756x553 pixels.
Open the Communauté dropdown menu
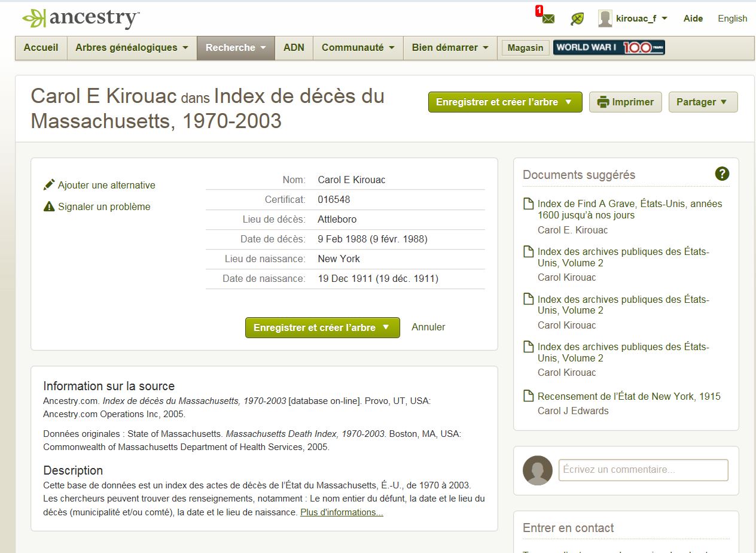pos(358,48)
